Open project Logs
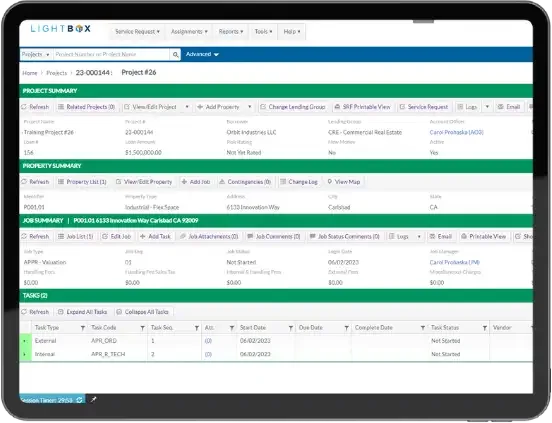Image resolution: width=552 pixels, height=423 pixels. tap(467, 107)
